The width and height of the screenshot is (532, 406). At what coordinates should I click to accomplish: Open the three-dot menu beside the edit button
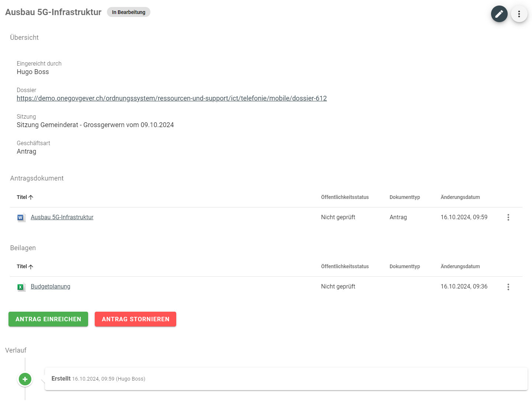point(519,14)
